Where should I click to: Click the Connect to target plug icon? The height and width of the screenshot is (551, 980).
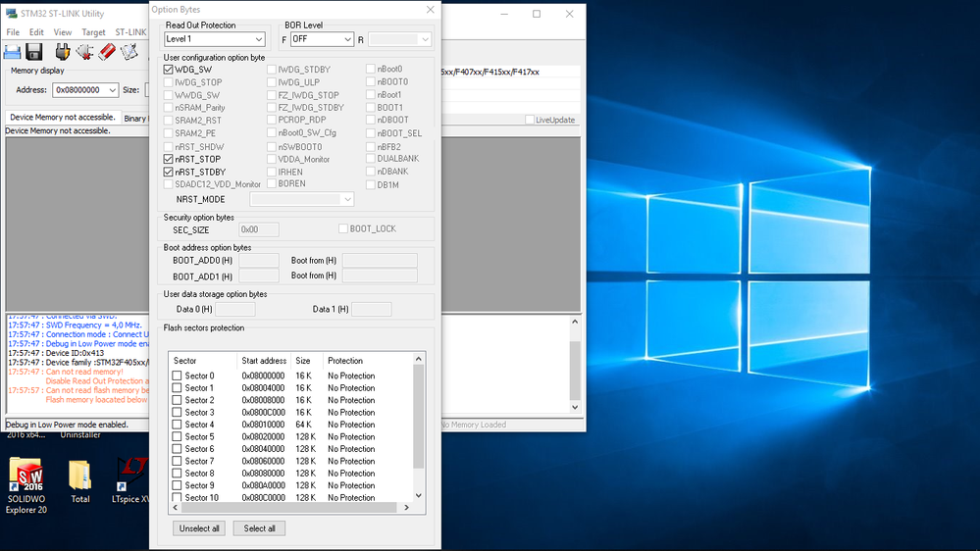pyautogui.click(x=63, y=51)
